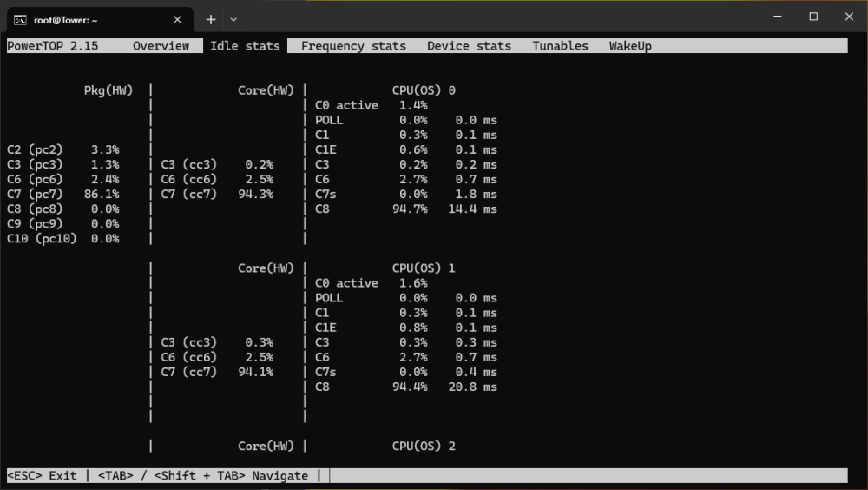The image size is (868, 490).
Task: Click the CPU(OS) 1 header
Action: point(424,268)
